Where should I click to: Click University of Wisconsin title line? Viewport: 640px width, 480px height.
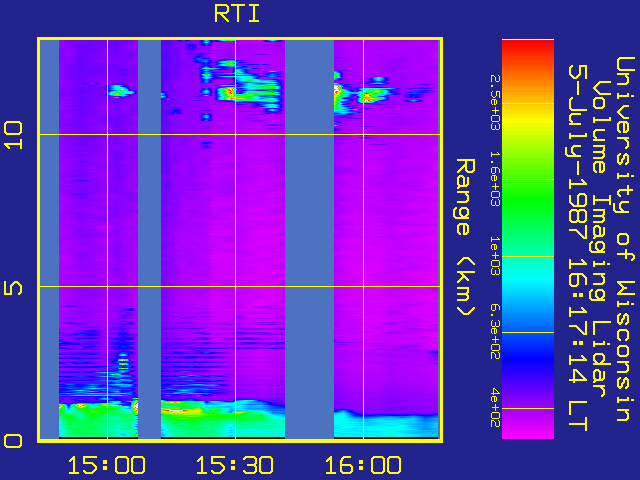coord(625,239)
